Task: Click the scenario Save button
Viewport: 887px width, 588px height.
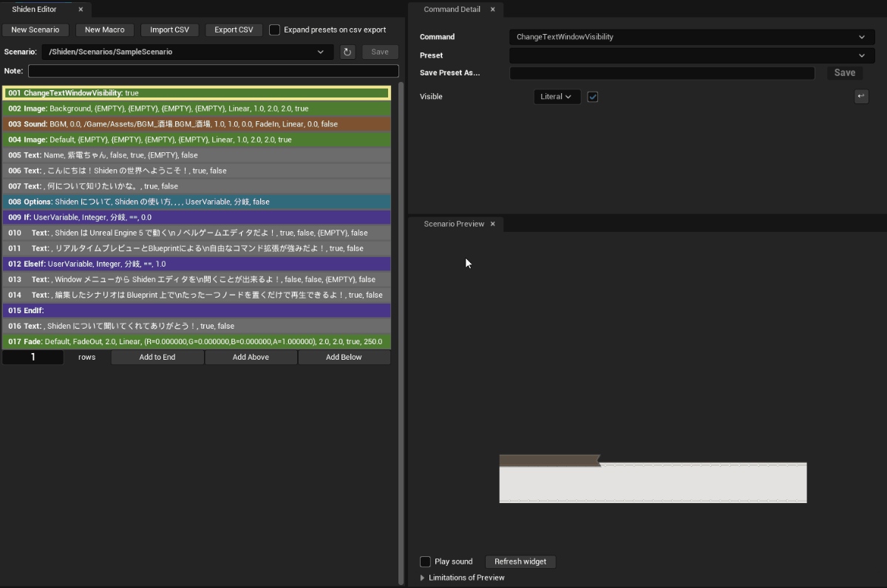Action: coord(380,52)
